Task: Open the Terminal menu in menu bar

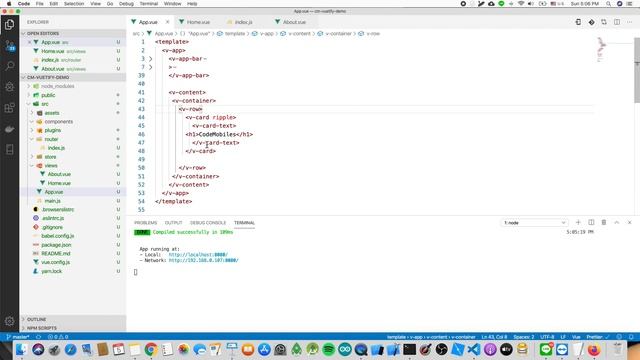Action: [149, 4]
